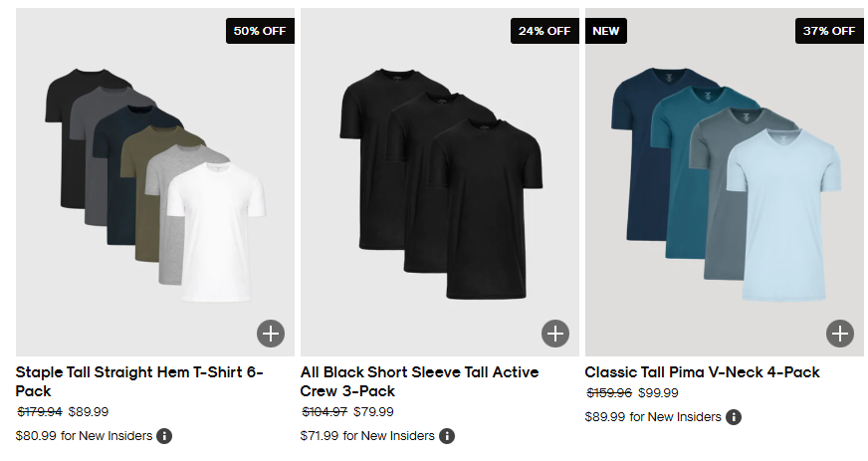This screenshot has height=461, width=868.
Task: Click plus icon on Staple Tall 6-Pack
Action: (271, 333)
